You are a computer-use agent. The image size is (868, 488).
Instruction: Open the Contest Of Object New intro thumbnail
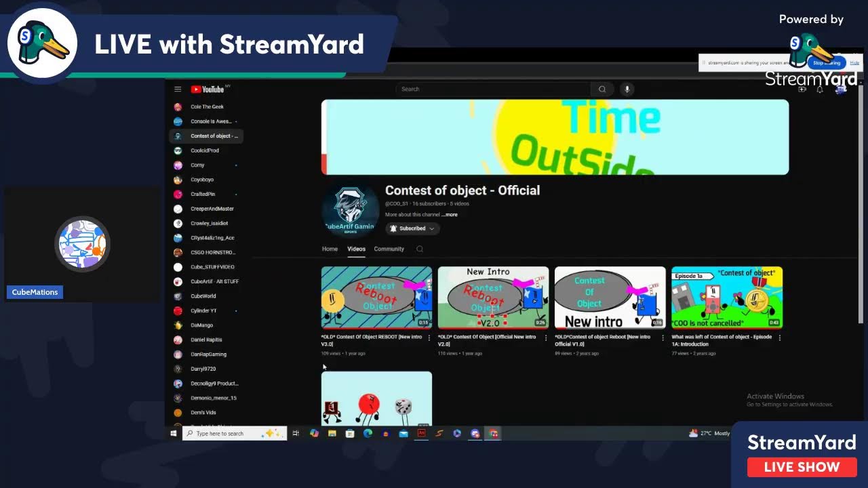[x=610, y=298]
